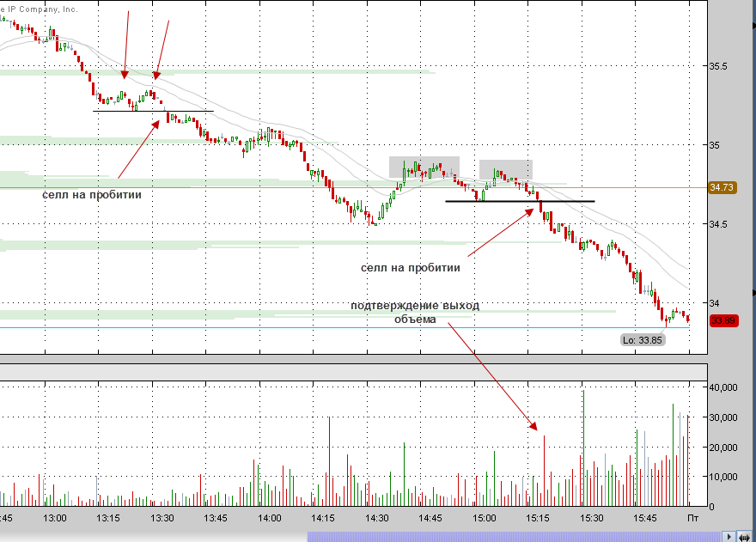756x542 pixels.
Task: Click the 40,000 volume axis label
Action: click(723, 387)
